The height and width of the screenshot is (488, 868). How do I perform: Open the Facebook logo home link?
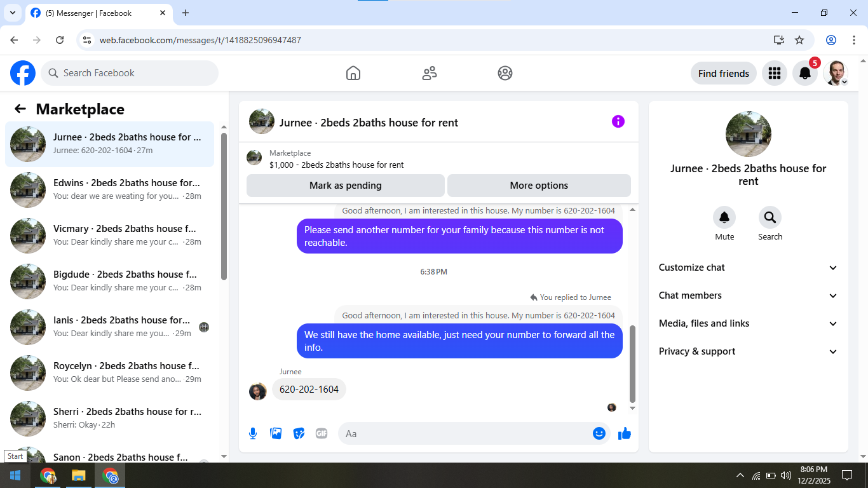coord(23,73)
